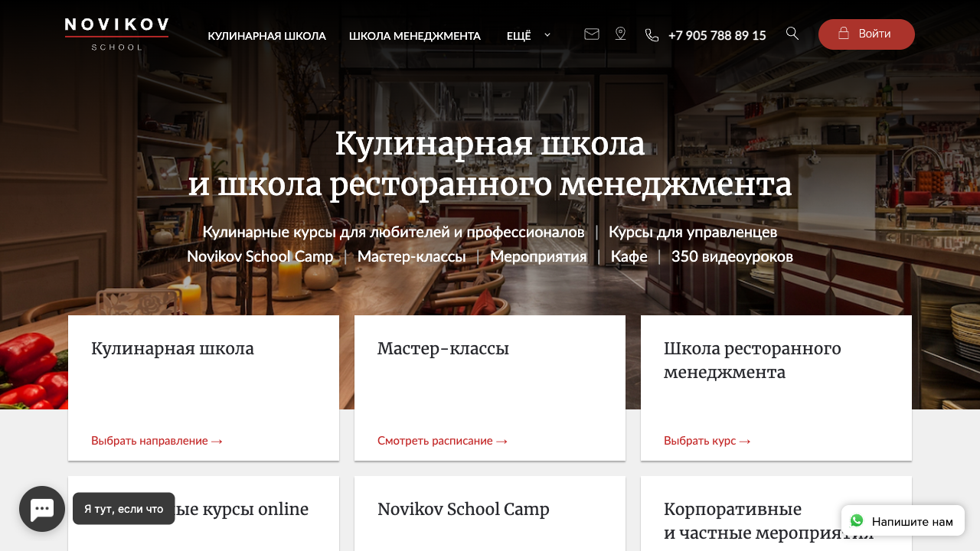Click 'Кулинарная школа' in the main hero heading
Image resolution: width=980 pixels, height=551 pixels.
490,144
